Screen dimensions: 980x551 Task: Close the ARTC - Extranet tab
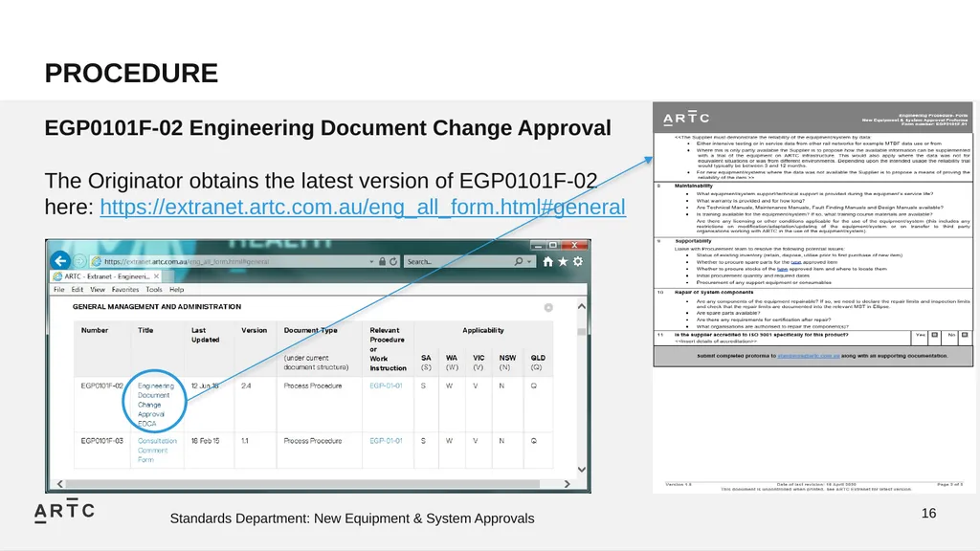coord(156,276)
